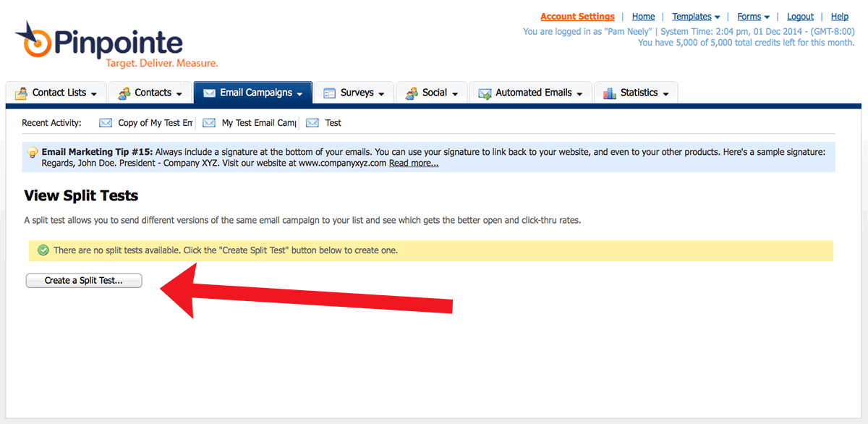Click the Contact Lists tab icon
Image resolution: width=868 pixels, height=424 pixels.
pyautogui.click(x=21, y=93)
